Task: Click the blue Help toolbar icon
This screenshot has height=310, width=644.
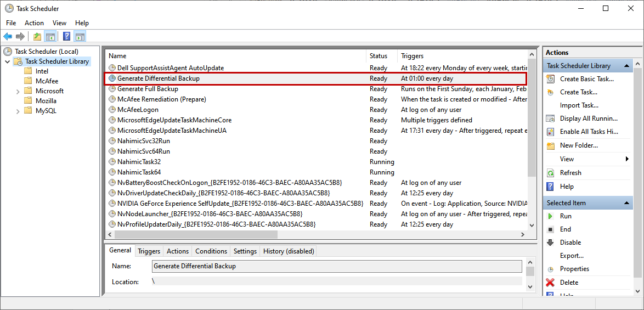Action: 67,37
